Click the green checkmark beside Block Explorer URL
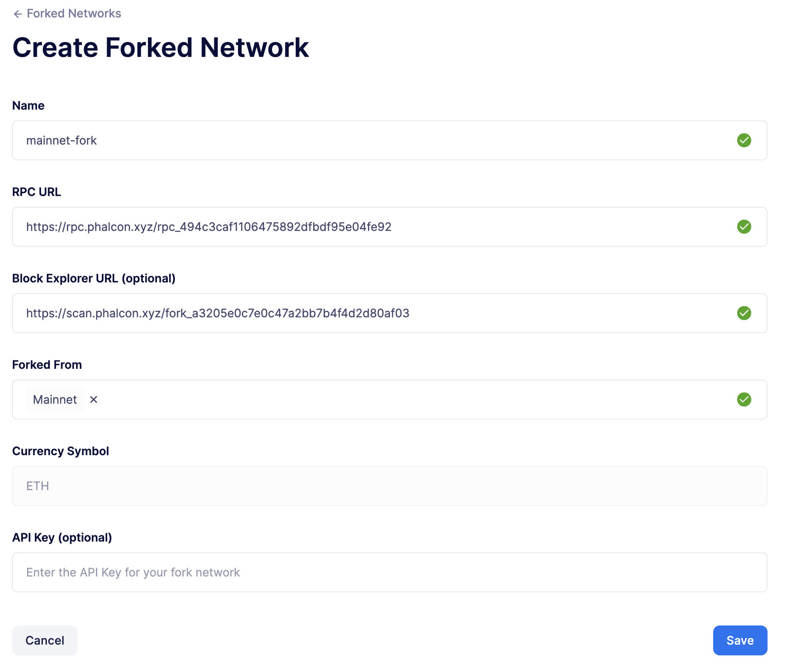The height and width of the screenshot is (672, 785). (x=745, y=314)
